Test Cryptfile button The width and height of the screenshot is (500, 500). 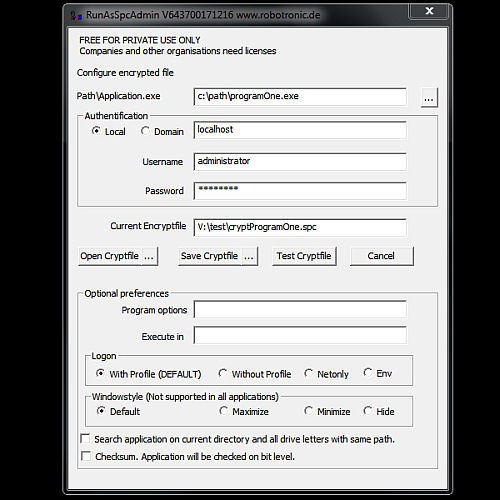pyautogui.click(x=304, y=256)
